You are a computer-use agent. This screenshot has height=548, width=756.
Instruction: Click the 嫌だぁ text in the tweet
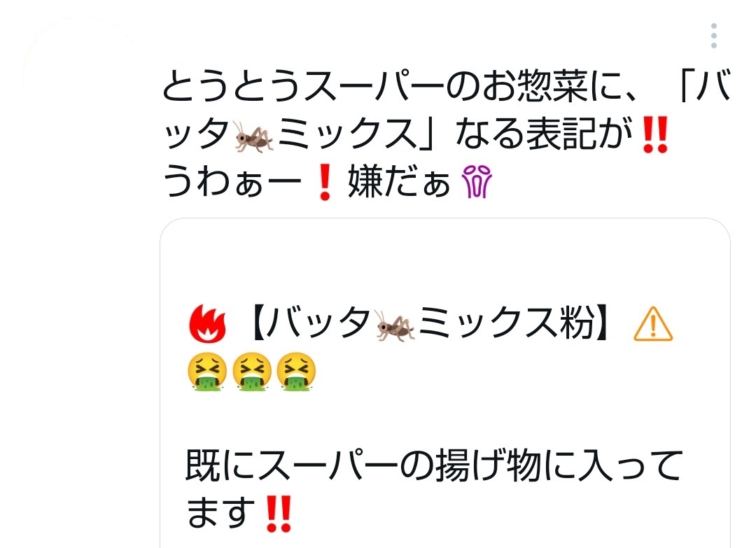pos(399,182)
